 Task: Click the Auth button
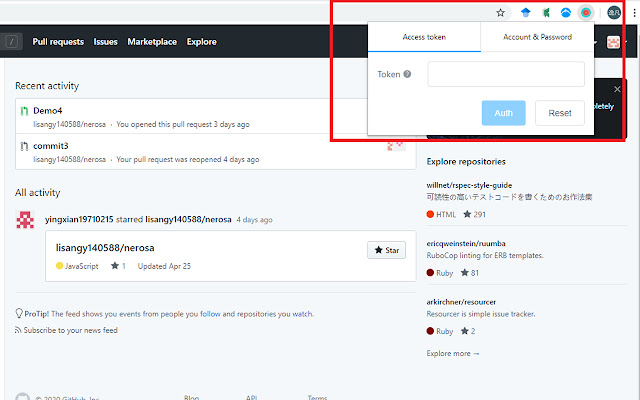[503, 113]
